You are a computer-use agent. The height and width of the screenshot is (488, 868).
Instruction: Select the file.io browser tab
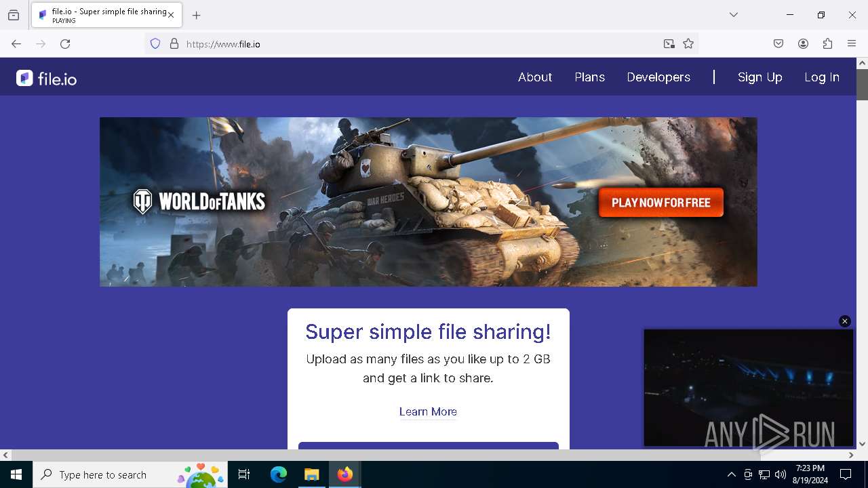(106, 15)
